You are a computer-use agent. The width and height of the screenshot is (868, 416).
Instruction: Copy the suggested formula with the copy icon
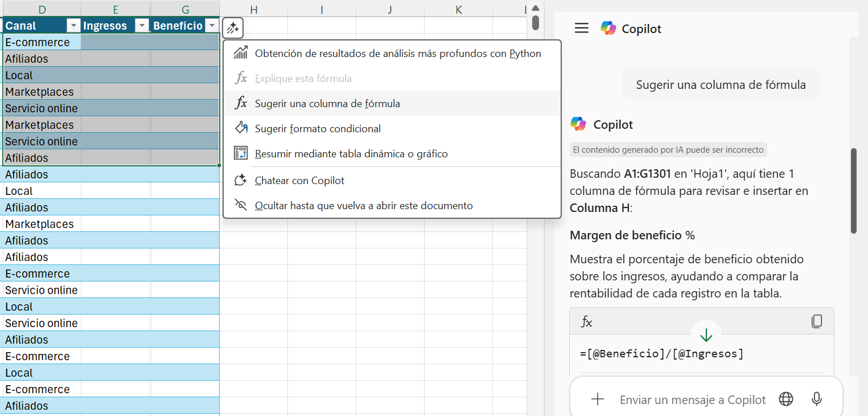point(816,321)
